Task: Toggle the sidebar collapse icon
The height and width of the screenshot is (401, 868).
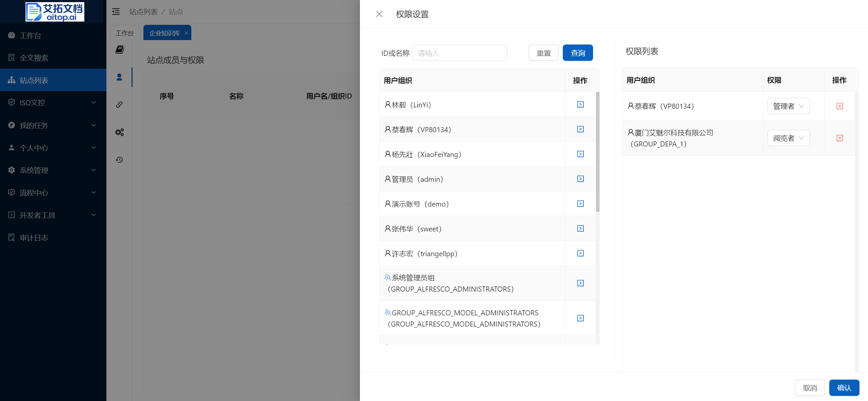Action: pos(116,12)
